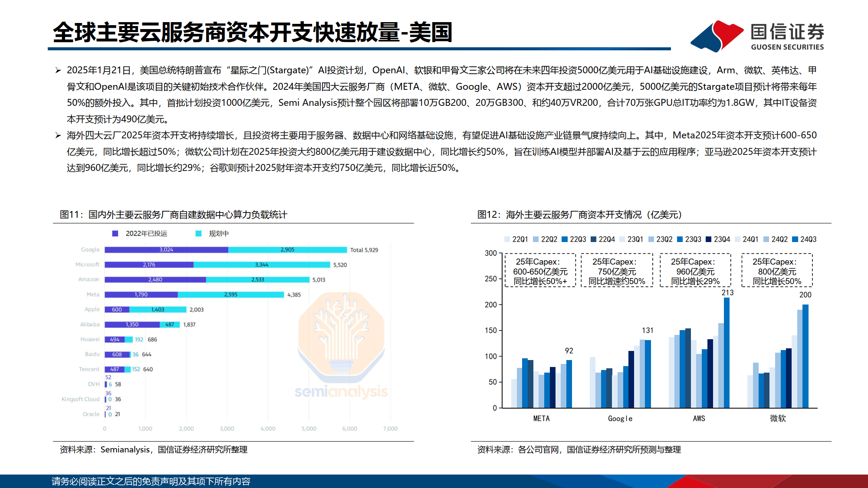This screenshot has height=488, width=868.
Task: Click Microsoft's 3,344 cyan bar
Action: tap(262, 265)
